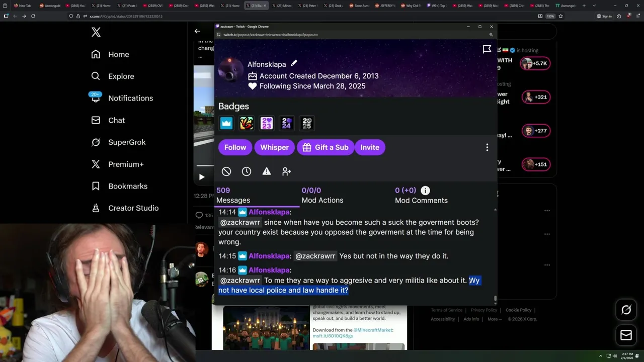Expand the More footer menu
644x362 pixels.
[x=495, y=319]
